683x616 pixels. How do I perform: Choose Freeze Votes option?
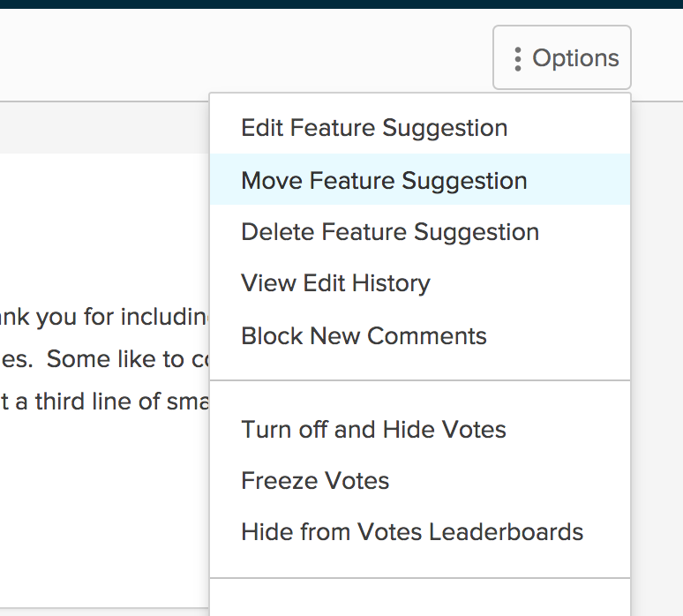[x=420, y=480]
